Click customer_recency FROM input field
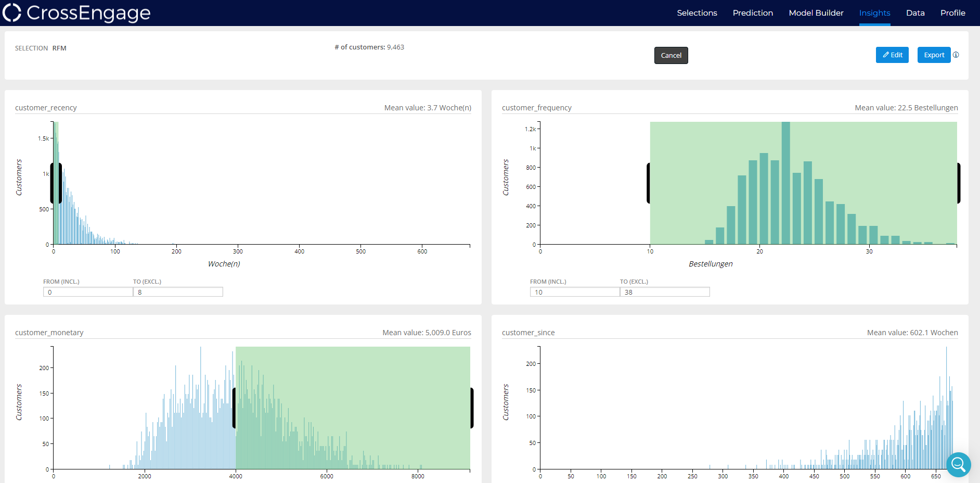Image resolution: width=980 pixels, height=483 pixels. [88, 292]
